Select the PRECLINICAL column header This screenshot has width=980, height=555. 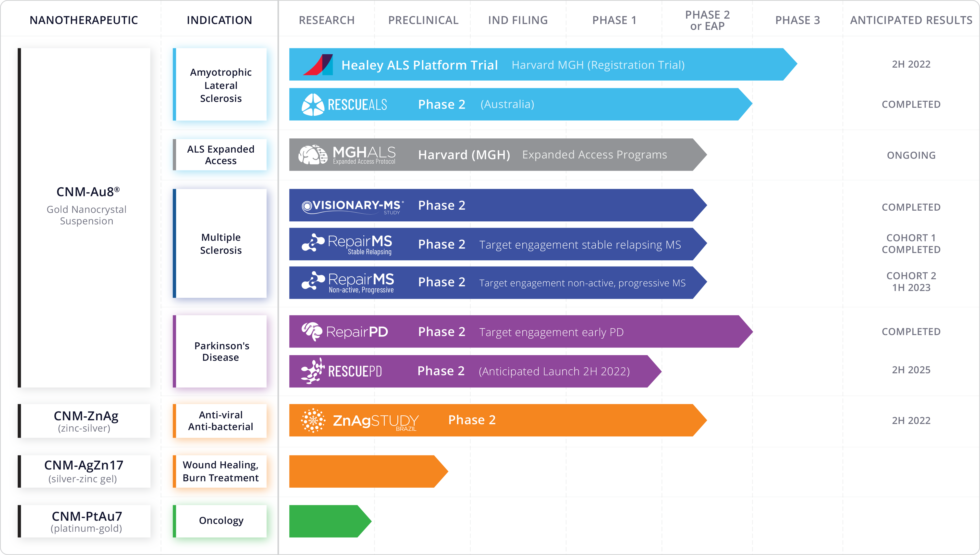tap(423, 20)
